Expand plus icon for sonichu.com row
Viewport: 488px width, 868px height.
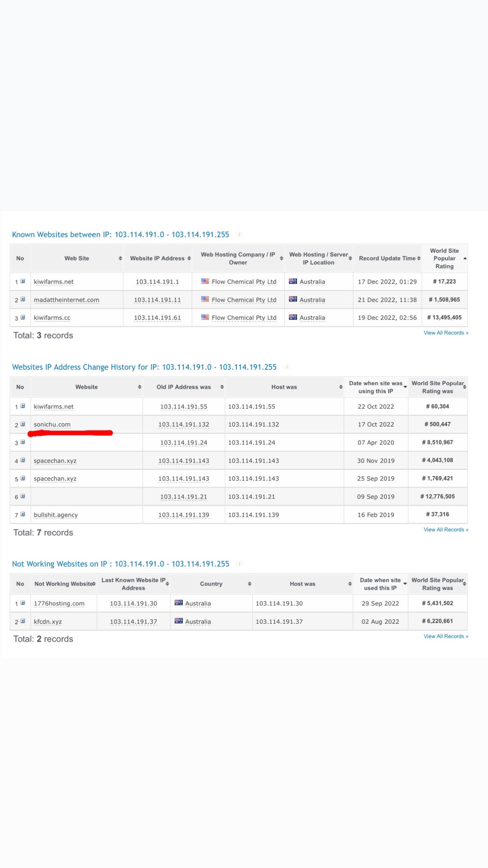click(23, 424)
